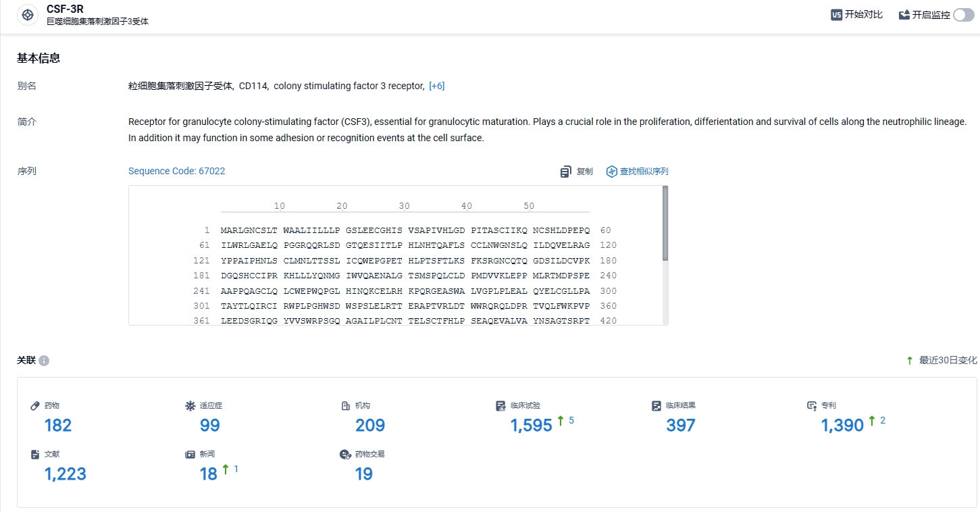Viewport: 980px width, 512px height.
Task: Open Sequence Code: 67022 link
Action: [x=177, y=171]
